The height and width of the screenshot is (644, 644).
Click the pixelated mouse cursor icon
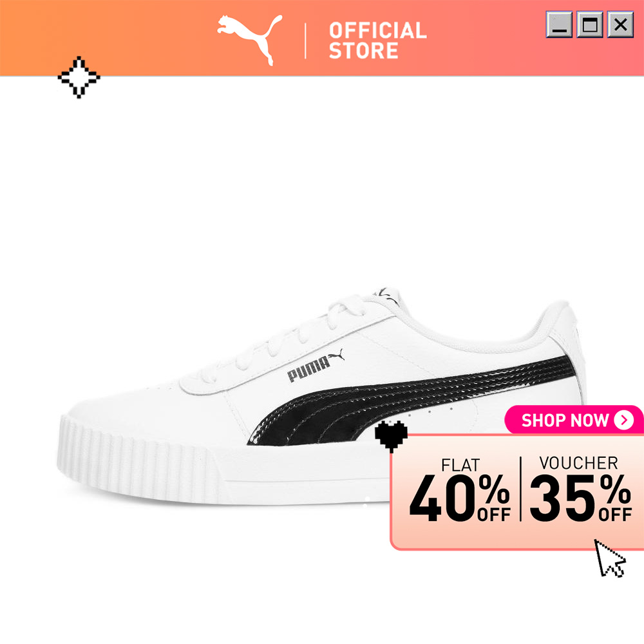click(610, 558)
